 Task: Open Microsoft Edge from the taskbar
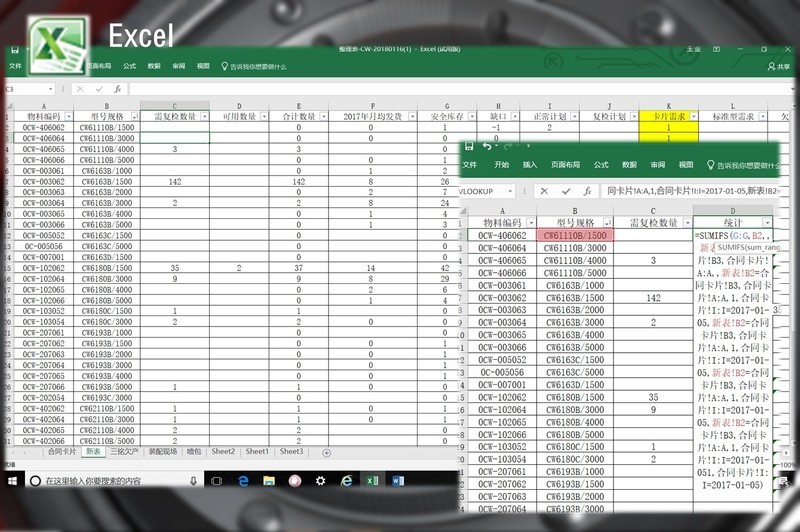(242, 481)
